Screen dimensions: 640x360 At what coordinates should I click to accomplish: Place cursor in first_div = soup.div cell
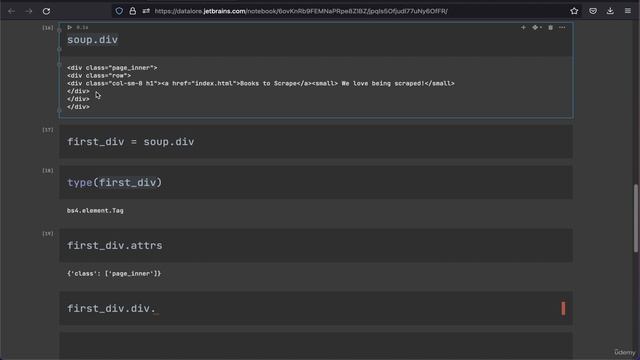(316, 142)
